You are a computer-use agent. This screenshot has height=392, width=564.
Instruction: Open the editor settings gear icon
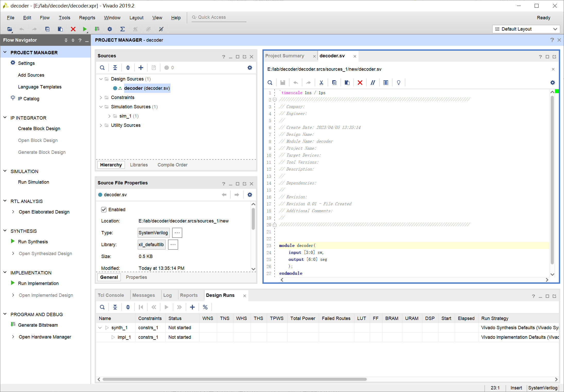(x=552, y=83)
